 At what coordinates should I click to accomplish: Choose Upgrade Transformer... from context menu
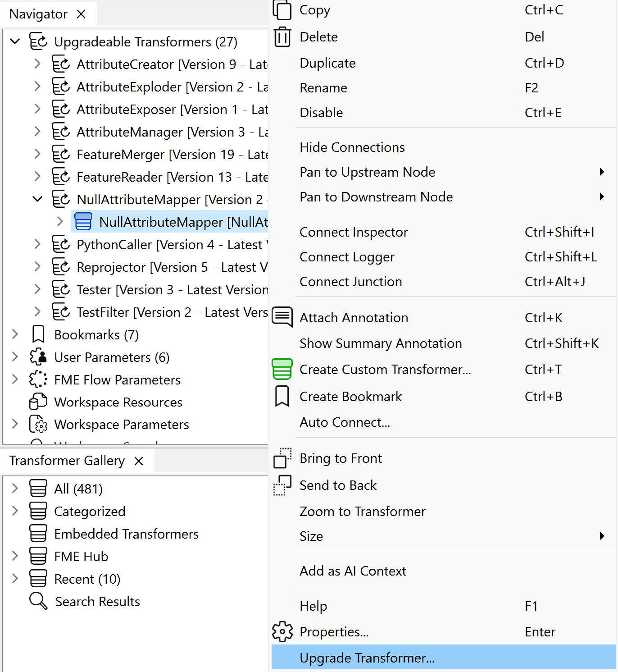444,658
